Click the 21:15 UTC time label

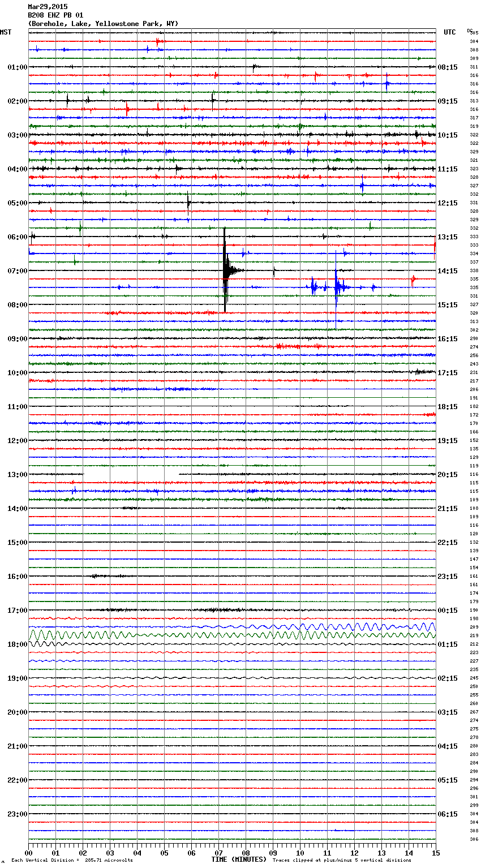coord(448,509)
